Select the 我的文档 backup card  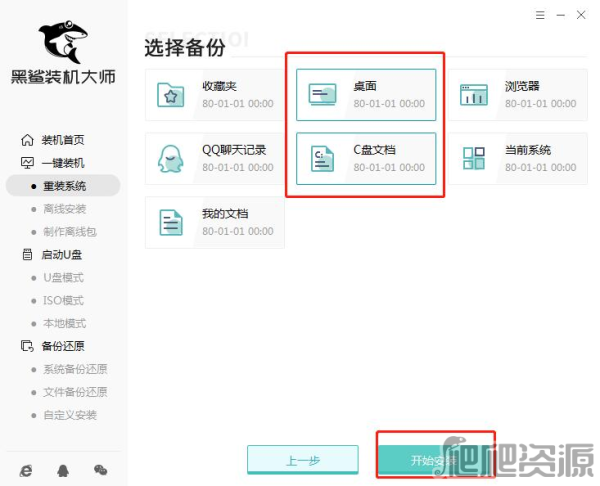[215, 223]
